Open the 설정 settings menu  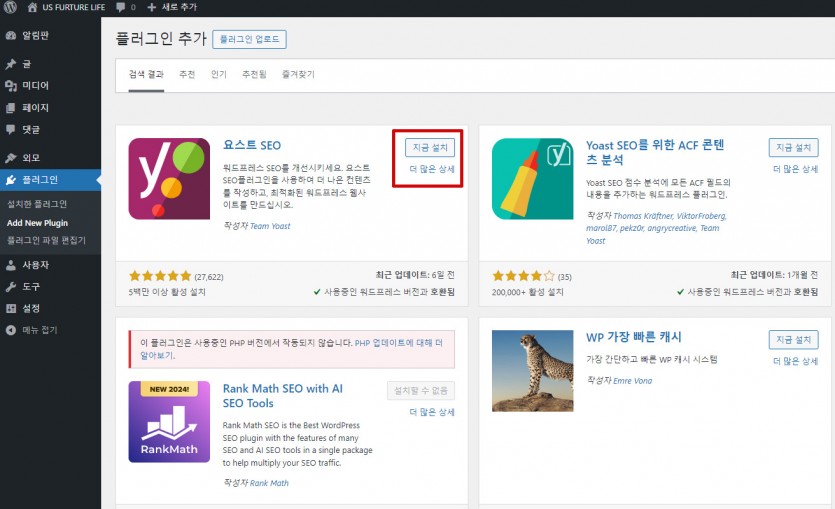(30, 308)
